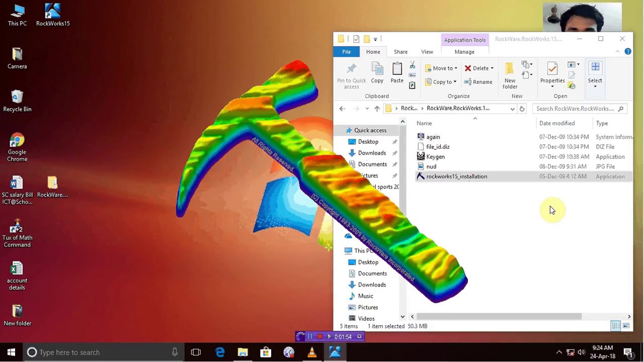The image size is (644, 362).
Task: Click the Paste shortcut icon
Action: tap(412, 85)
